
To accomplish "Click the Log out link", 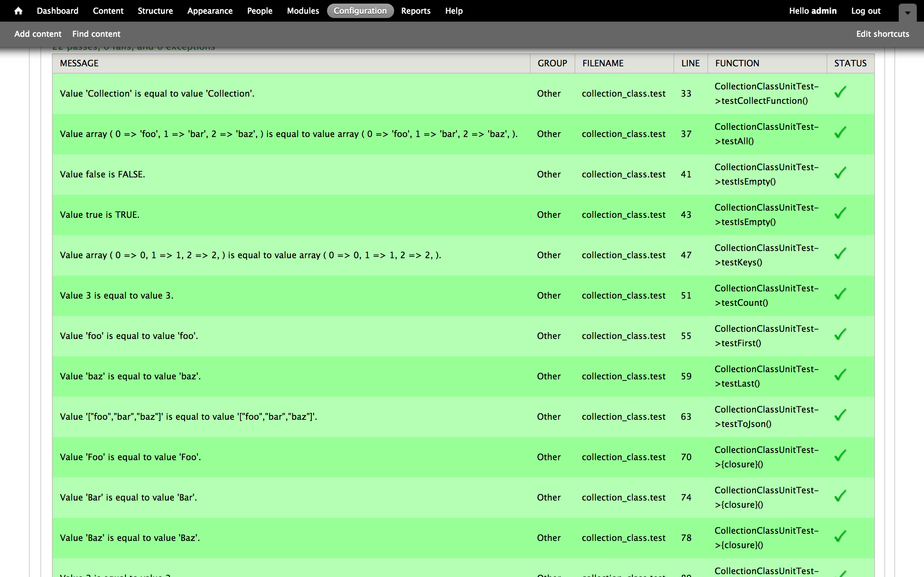I will [x=866, y=11].
